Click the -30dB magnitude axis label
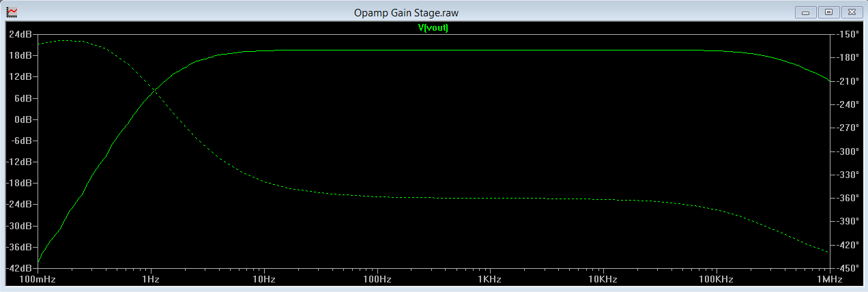Viewport: 868px width, 292px height. click(x=19, y=226)
